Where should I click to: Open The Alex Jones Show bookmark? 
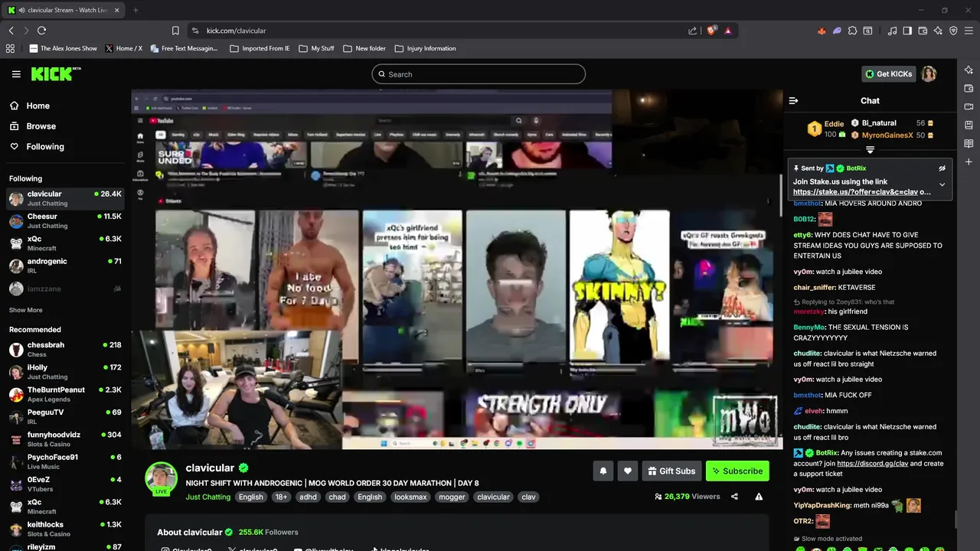click(64, 48)
